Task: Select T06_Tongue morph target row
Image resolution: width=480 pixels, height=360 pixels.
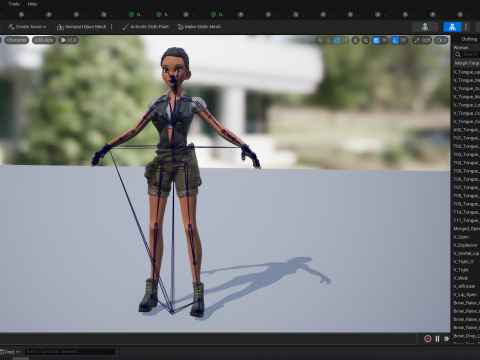Action: tap(466, 179)
